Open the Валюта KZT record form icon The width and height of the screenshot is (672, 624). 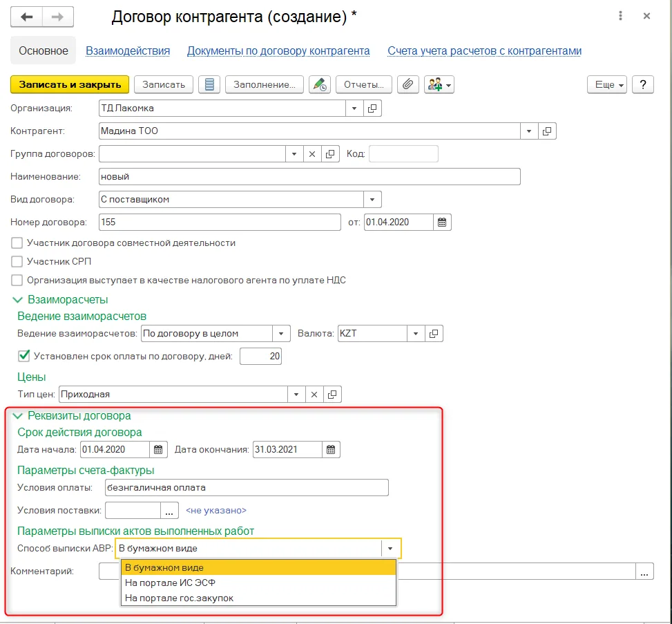click(x=434, y=334)
